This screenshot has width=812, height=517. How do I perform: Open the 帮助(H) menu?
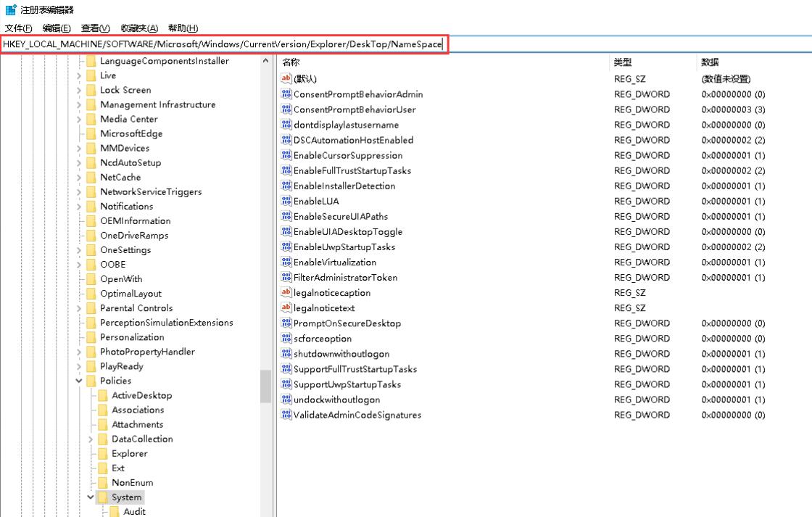[183, 28]
